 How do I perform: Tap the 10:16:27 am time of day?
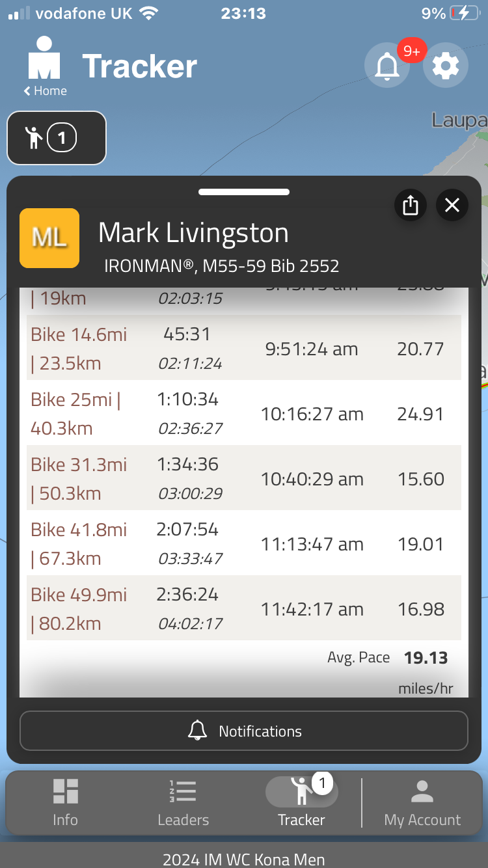pos(312,414)
